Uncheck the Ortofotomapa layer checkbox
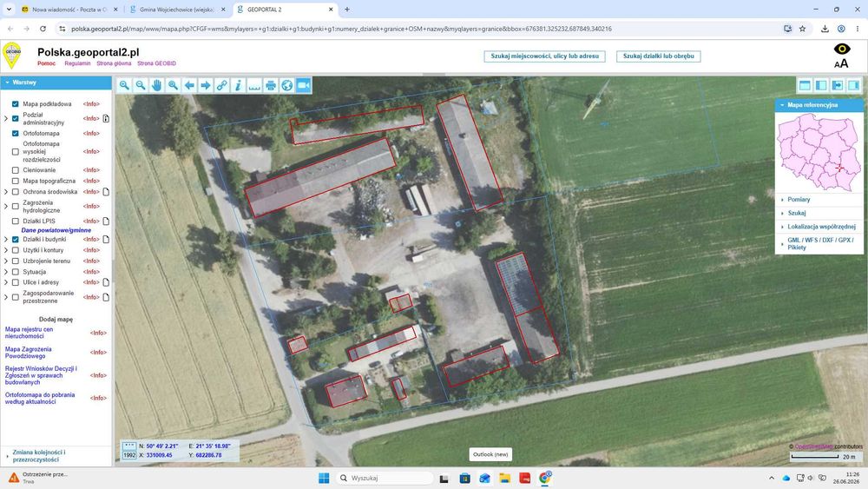Screen dimensions: 868x489 click(16, 134)
